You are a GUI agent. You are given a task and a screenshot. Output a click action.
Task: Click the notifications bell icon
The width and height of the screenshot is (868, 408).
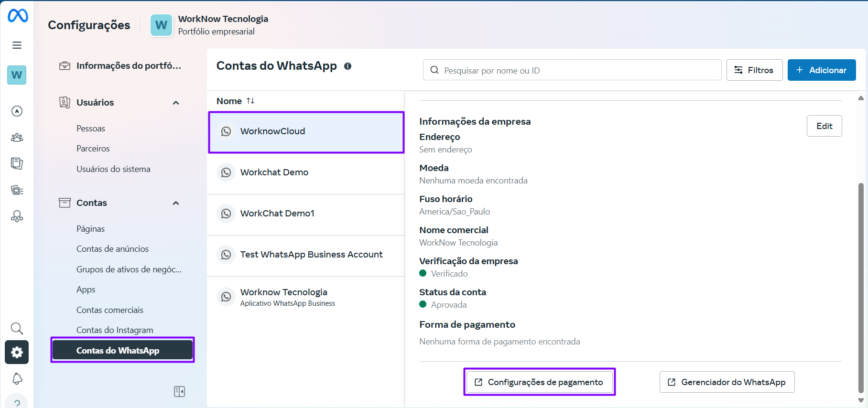[x=17, y=378]
